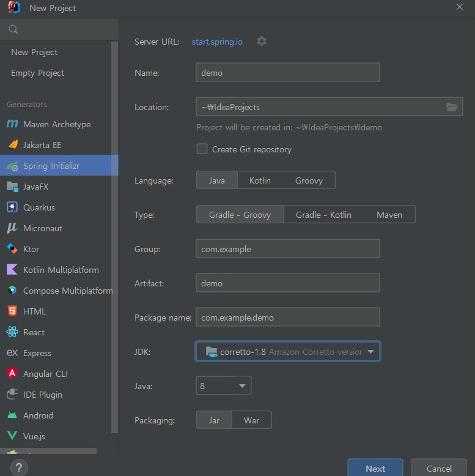Image resolution: width=475 pixels, height=476 pixels.
Task: Click the Ktor generator icon
Action: click(12, 248)
